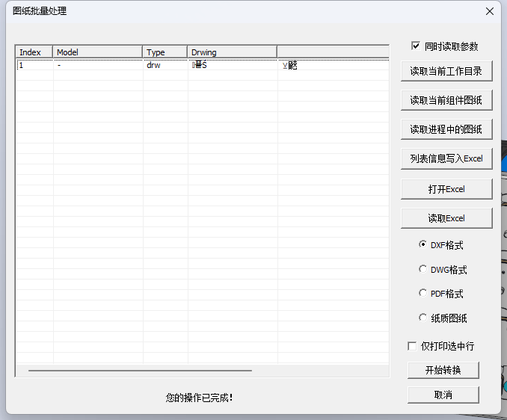Click the Model column header
The image size is (507, 420).
click(x=97, y=52)
